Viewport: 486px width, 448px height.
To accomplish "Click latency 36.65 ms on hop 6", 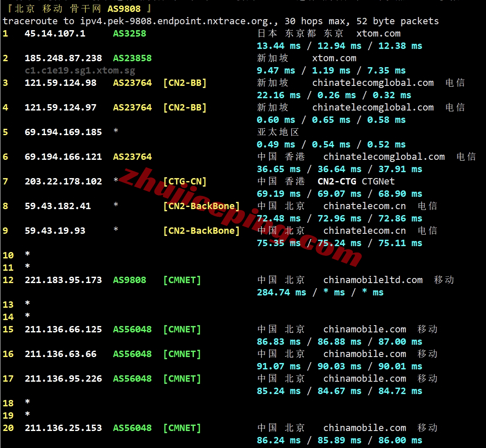I will tap(279, 169).
